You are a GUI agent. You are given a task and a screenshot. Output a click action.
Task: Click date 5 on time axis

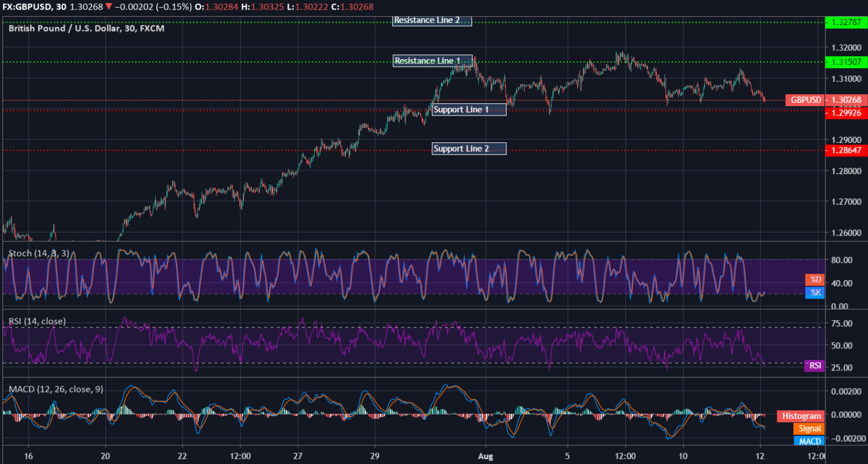567,456
